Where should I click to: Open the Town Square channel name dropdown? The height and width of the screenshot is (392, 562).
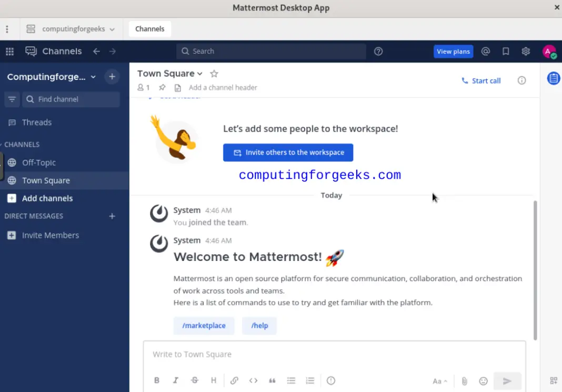tap(169, 73)
